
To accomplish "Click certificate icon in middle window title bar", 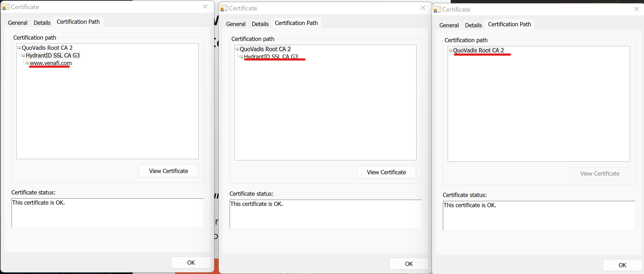I will [223, 8].
